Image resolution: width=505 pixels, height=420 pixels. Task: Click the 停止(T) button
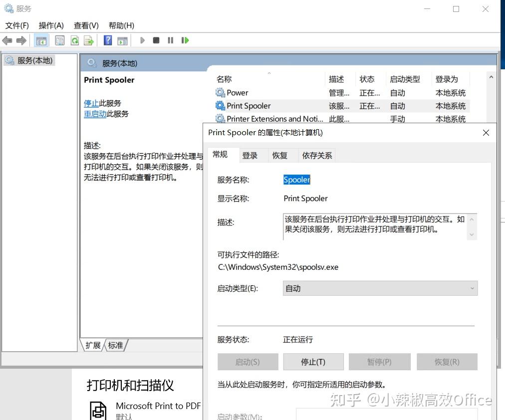(313, 362)
